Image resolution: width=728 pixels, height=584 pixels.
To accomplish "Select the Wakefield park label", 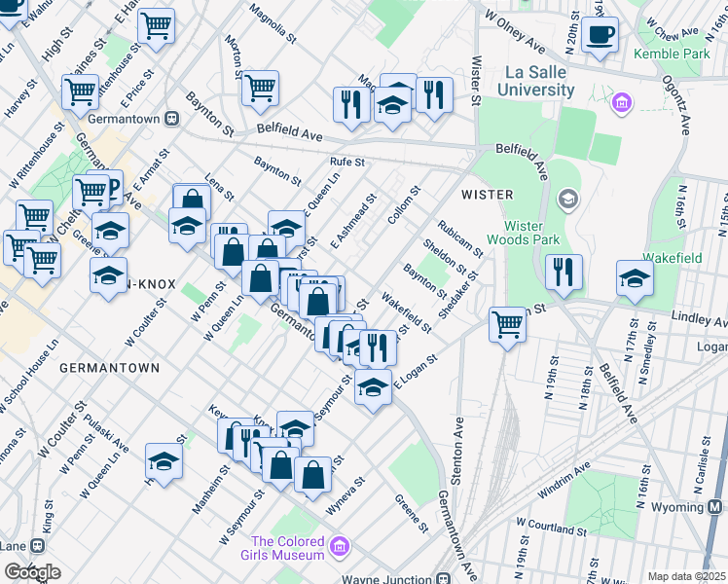I will [672, 258].
